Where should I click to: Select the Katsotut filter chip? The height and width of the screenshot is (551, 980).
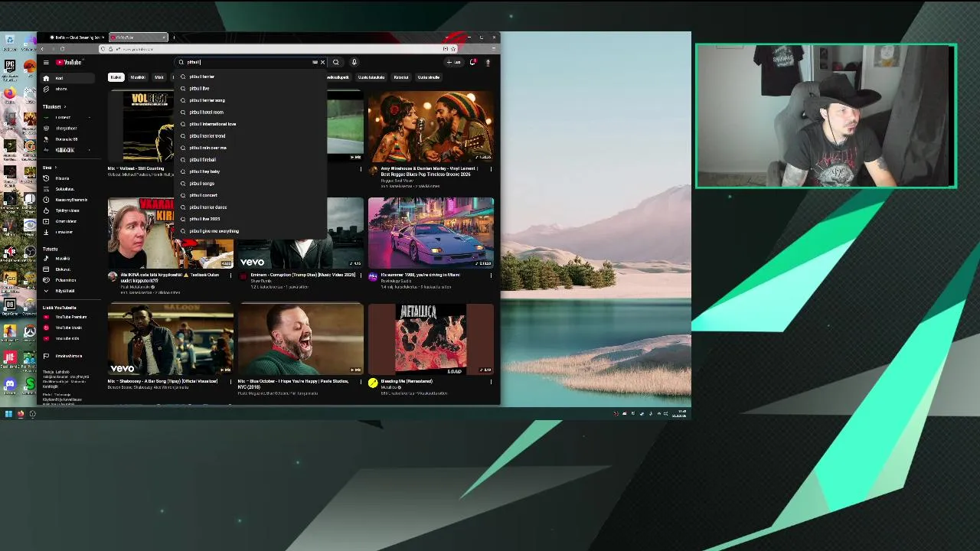(x=401, y=77)
